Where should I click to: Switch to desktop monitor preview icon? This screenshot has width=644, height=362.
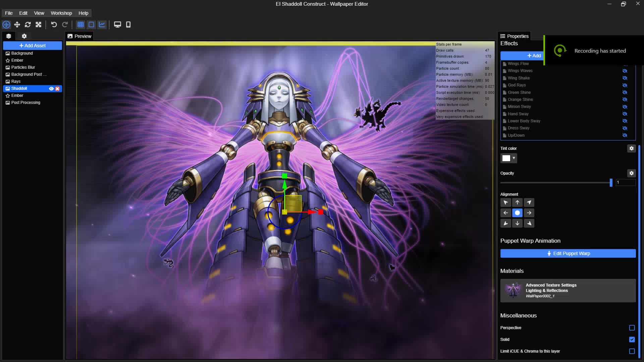tap(117, 24)
